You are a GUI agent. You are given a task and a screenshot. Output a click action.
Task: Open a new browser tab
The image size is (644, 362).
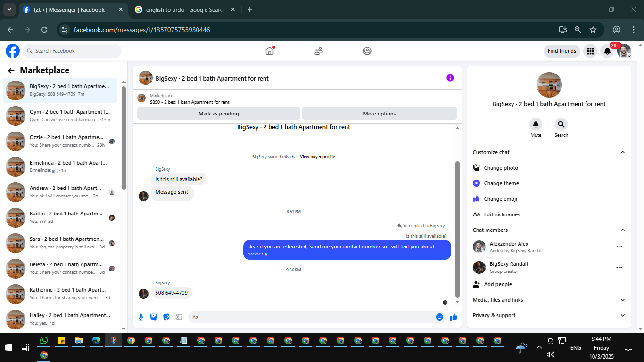coord(250,9)
